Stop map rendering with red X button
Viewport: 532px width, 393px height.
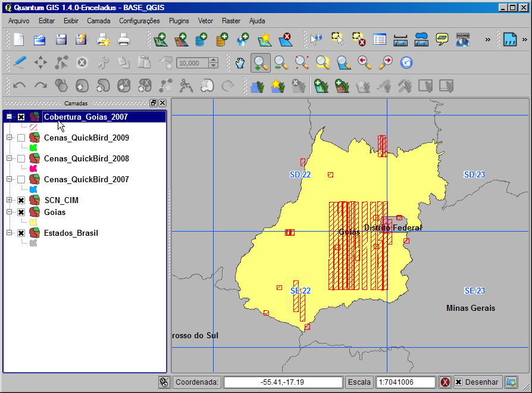pos(445,382)
